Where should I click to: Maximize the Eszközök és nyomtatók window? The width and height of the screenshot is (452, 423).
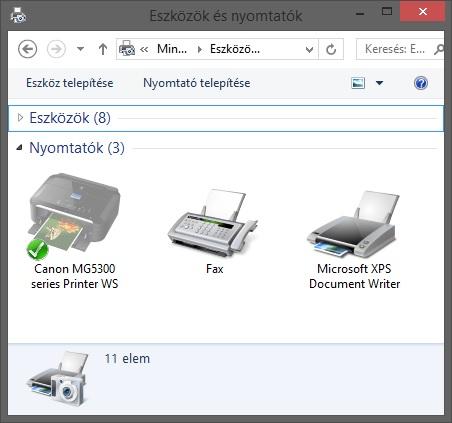(x=387, y=12)
